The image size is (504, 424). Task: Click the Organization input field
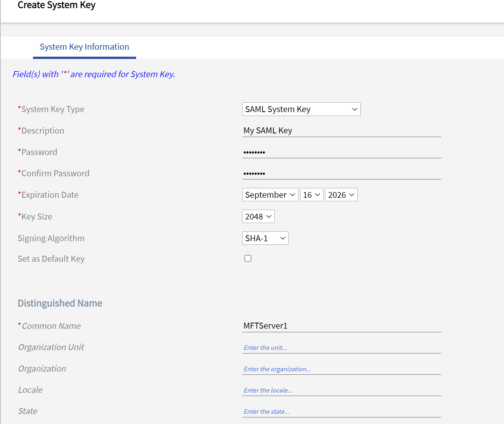click(x=341, y=369)
